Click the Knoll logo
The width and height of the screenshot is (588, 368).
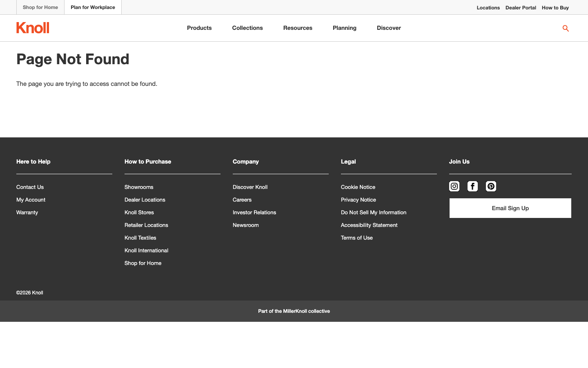pos(33,28)
